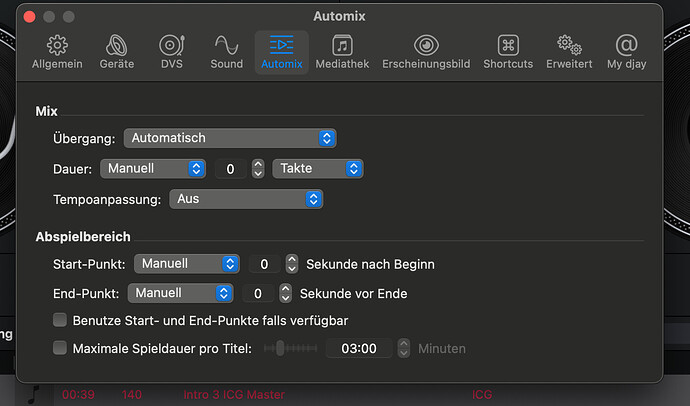Click the Start-Punkt seconds stepper
The image size is (690, 406).
pos(292,264)
